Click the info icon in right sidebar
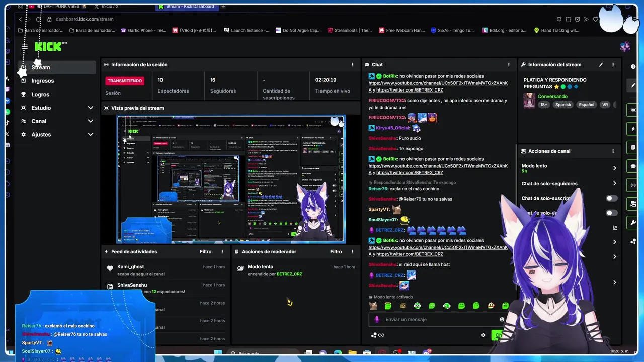The width and height of the screenshot is (644, 362). 633,67
